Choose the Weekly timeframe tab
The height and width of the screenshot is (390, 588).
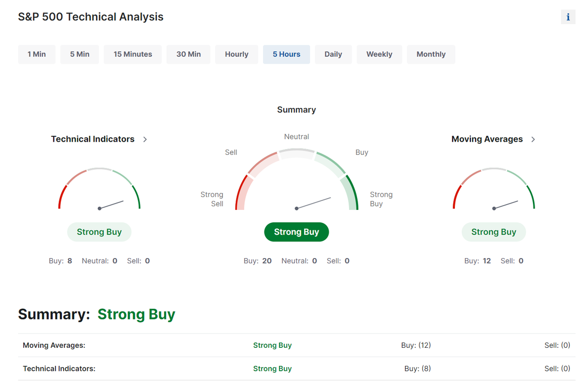point(379,54)
